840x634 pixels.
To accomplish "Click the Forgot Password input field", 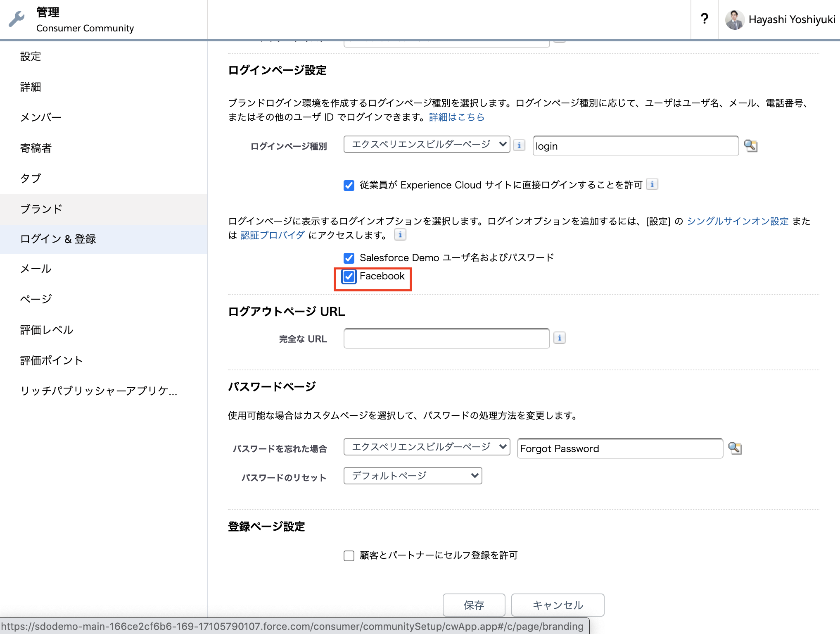I will 620,448.
